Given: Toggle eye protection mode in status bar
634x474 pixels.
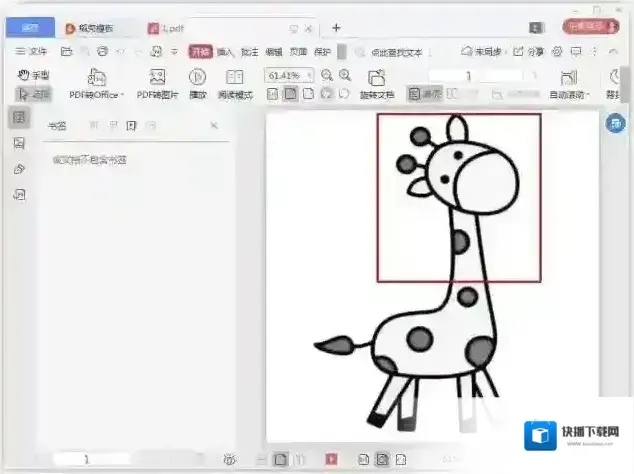Looking at the screenshot, I should tap(231, 459).
